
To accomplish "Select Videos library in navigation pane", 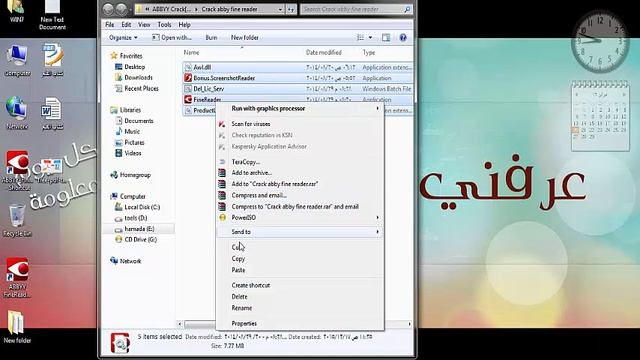I will coord(133,153).
